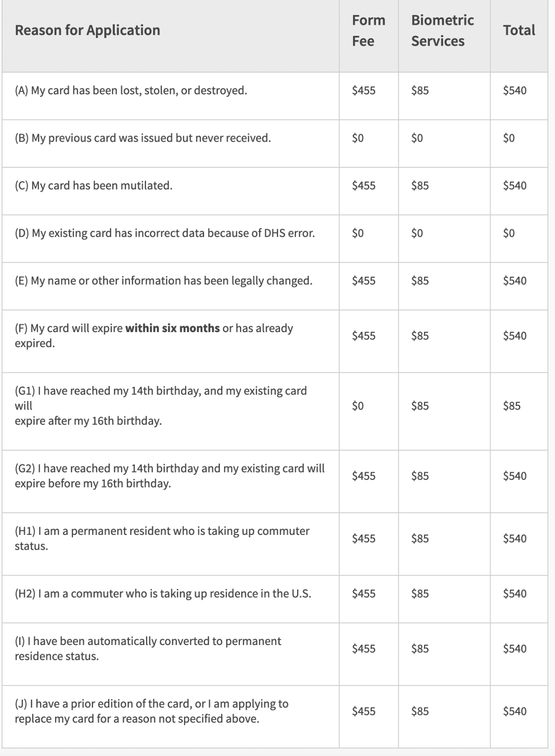Screen dimensions: 555x756
Task: Click the '(E) name legally changed' reason text
Action: tap(164, 281)
